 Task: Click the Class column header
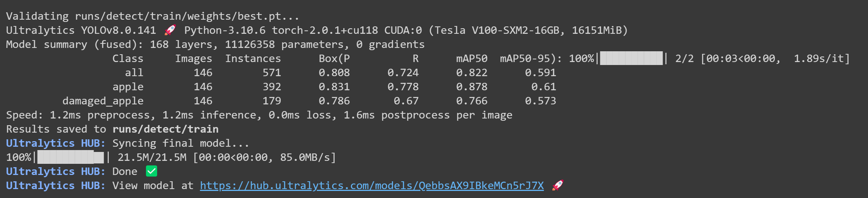point(128,58)
